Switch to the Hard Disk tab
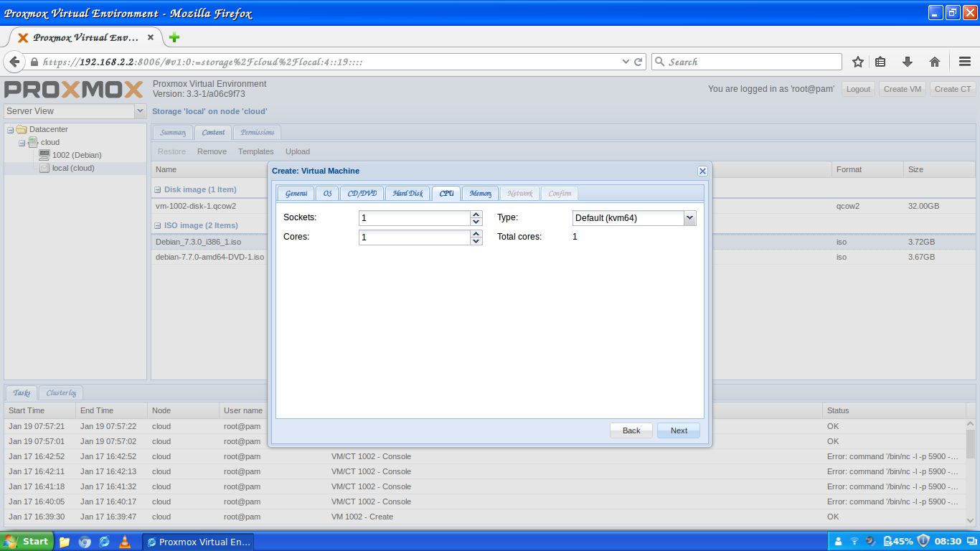The width and height of the screenshot is (980, 551). click(407, 194)
